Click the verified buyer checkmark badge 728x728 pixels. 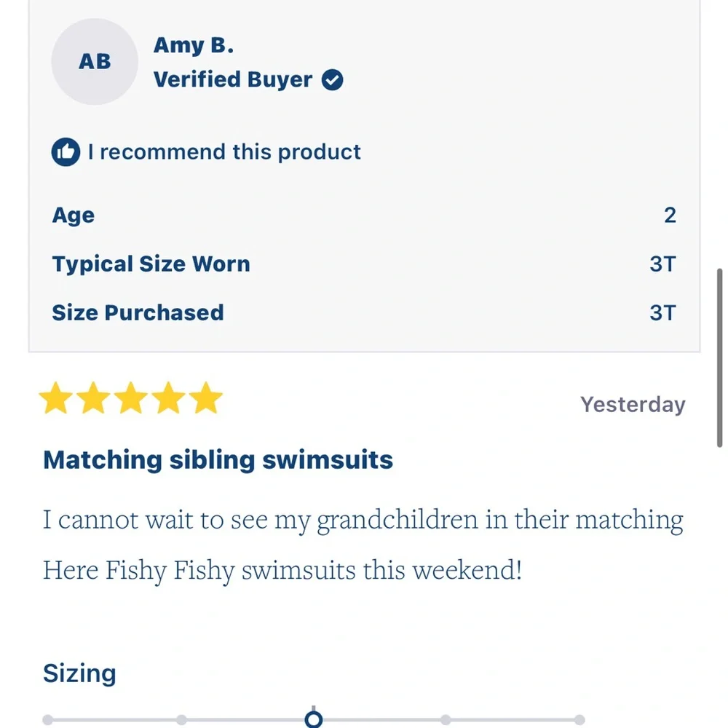tap(333, 80)
